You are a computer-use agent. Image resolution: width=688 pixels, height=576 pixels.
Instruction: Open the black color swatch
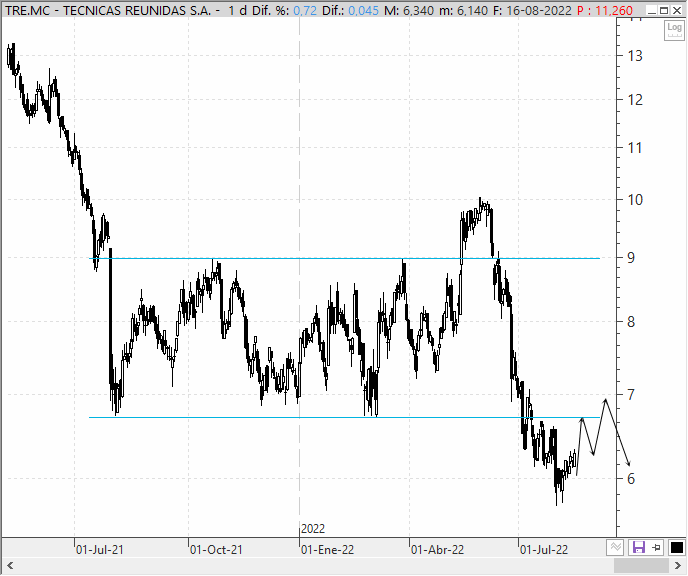[676, 547]
